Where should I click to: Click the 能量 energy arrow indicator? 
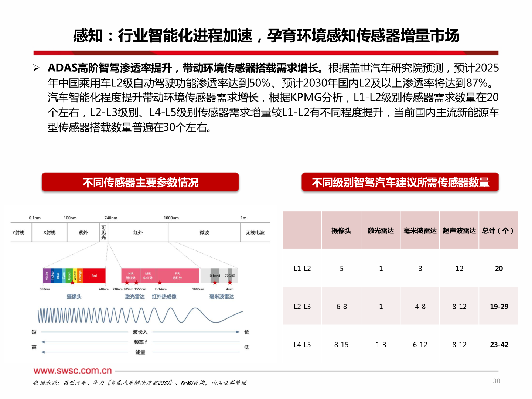(x=140, y=352)
